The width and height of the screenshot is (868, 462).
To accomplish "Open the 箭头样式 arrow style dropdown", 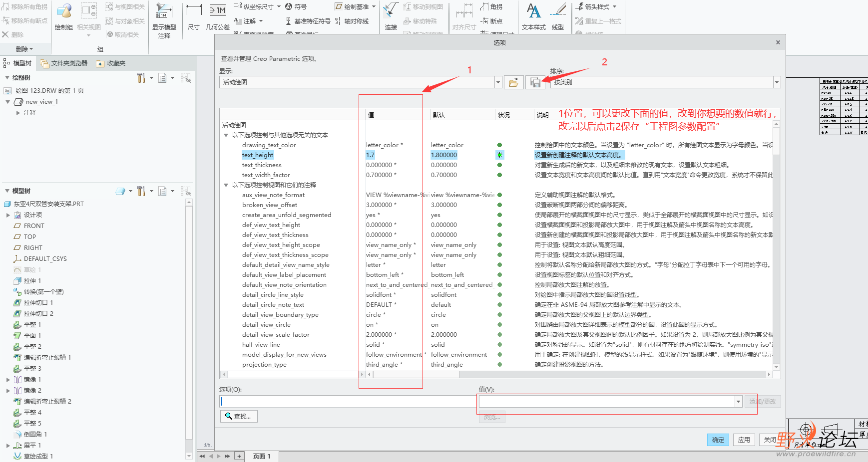I will point(614,6).
